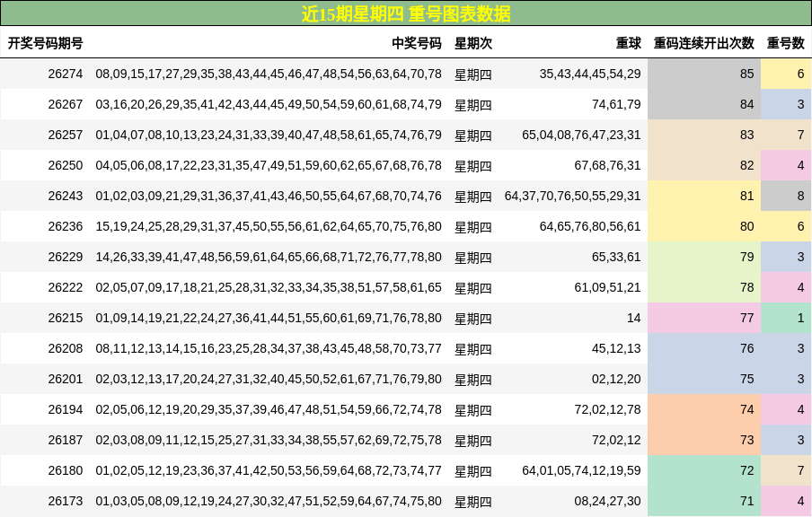This screenshot has width=812, height=517.
Task: Click the gray cell with value 84
Action: point(704,104)
